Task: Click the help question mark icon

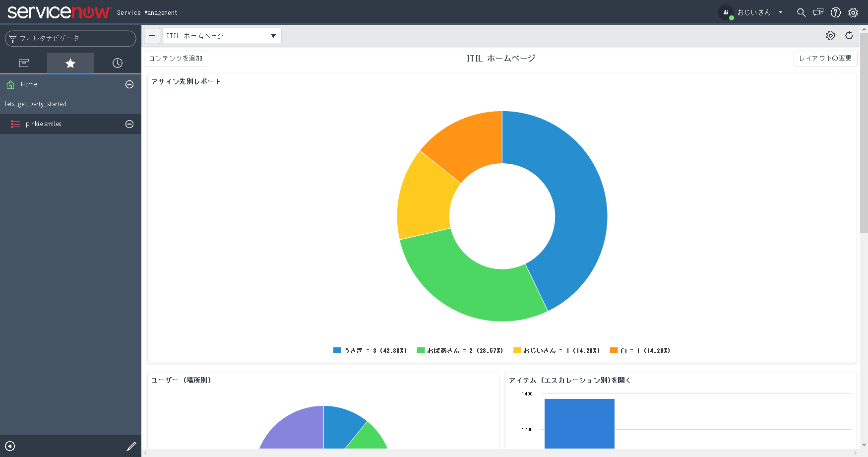Action: pos(836,12)
